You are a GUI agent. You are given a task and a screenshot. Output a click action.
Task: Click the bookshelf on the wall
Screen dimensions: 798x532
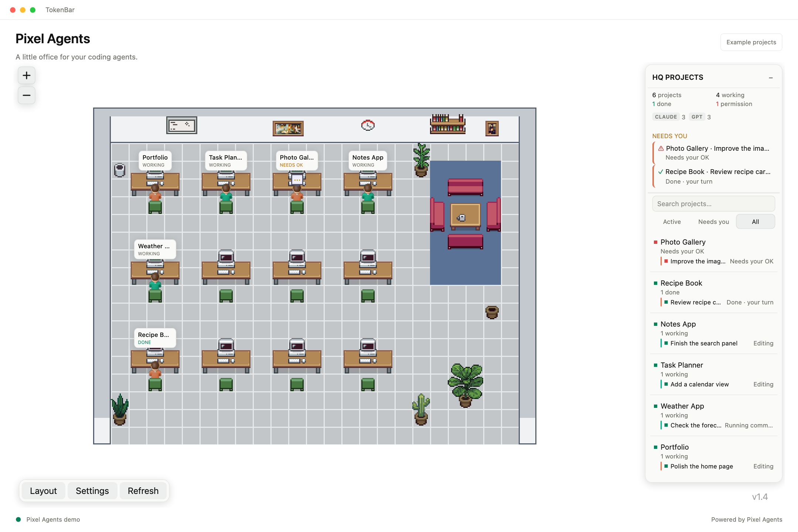(447, 124)
